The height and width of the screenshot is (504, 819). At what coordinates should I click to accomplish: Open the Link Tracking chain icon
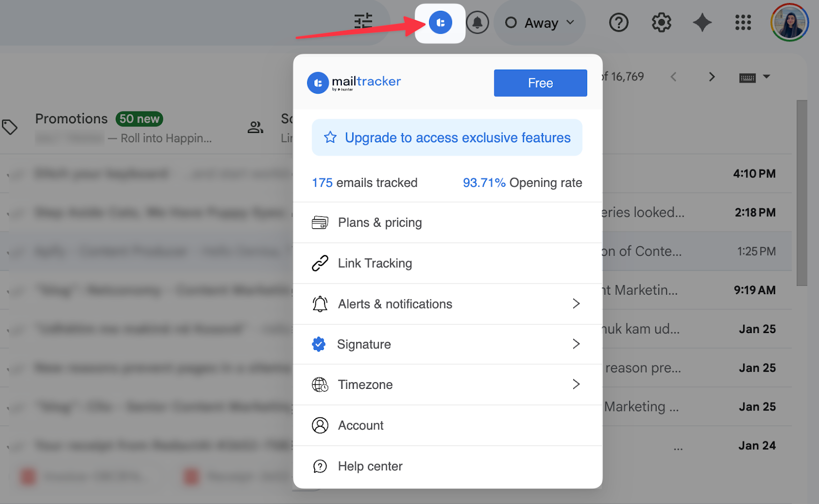320,263
